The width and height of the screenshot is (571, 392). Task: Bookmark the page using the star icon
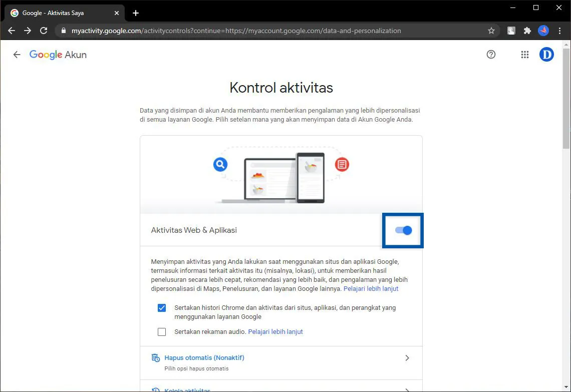(491, 31)
